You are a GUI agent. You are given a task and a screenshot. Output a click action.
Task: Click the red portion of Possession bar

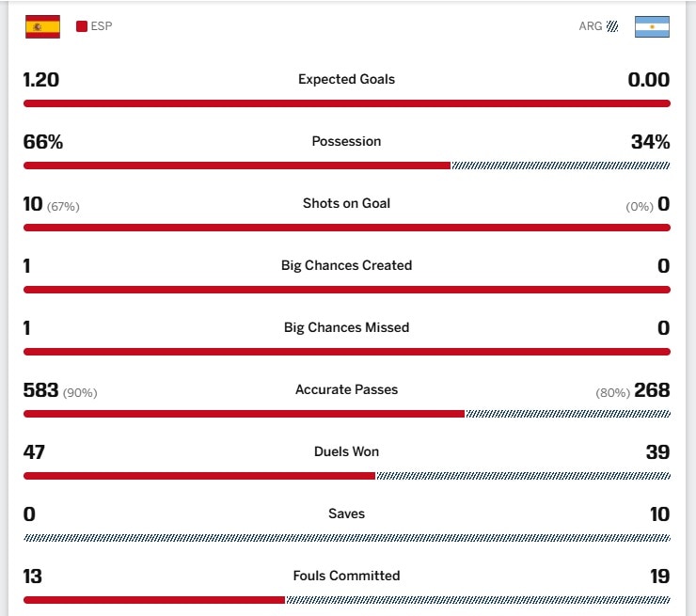tap(237, 166)
